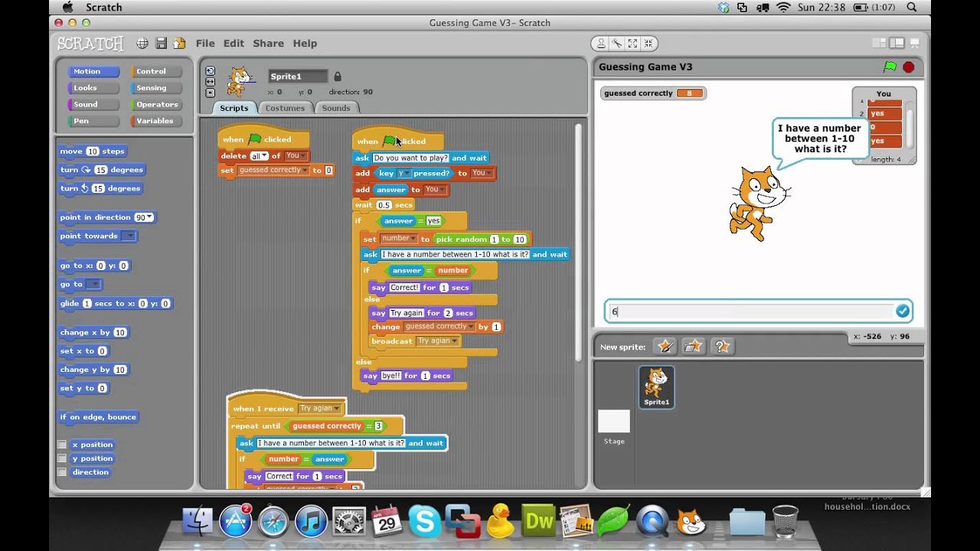Viewport: 980px width, 551px height.
Task: Set rotation style to can rotate
Action: point(211,71)
